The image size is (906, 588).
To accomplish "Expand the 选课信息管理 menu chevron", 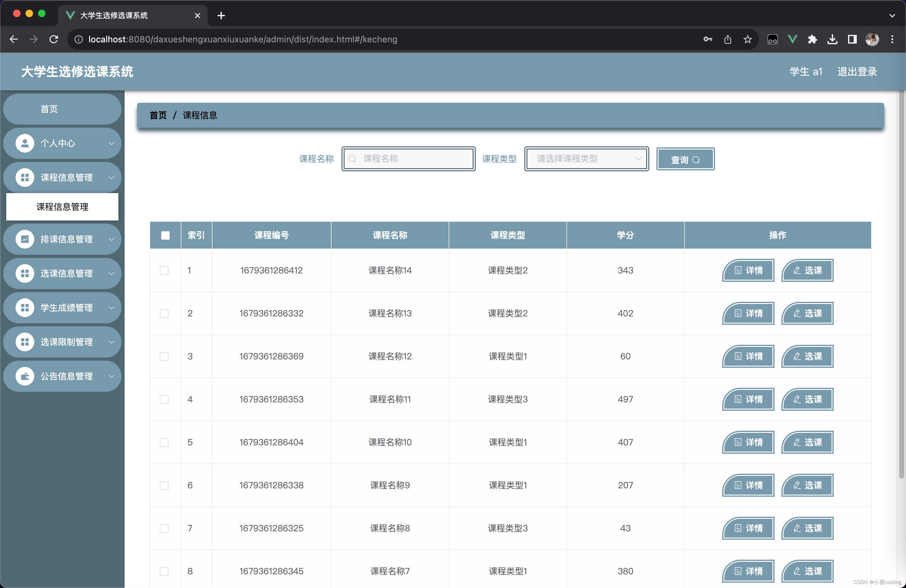I will 112,274.
